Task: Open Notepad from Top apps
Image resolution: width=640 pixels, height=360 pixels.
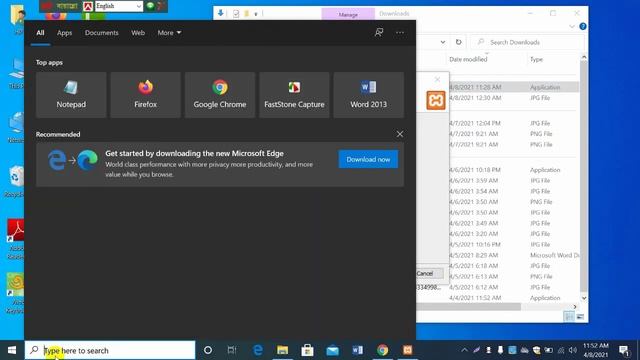Action: 71,95
